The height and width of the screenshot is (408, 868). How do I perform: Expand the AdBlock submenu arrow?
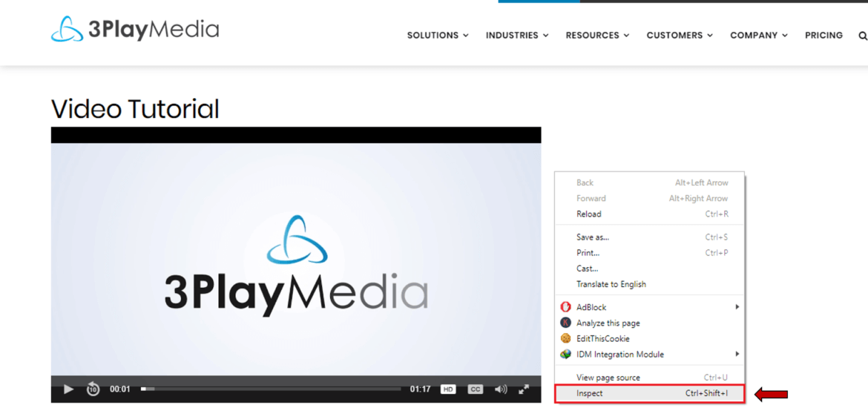(737, 306)
